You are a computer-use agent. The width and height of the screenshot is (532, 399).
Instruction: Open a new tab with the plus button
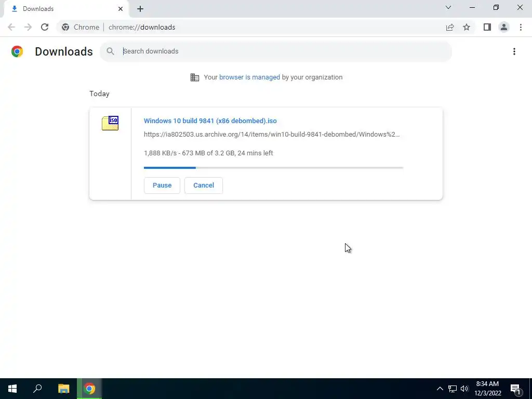pyautogui.click(x=140, y=9)
